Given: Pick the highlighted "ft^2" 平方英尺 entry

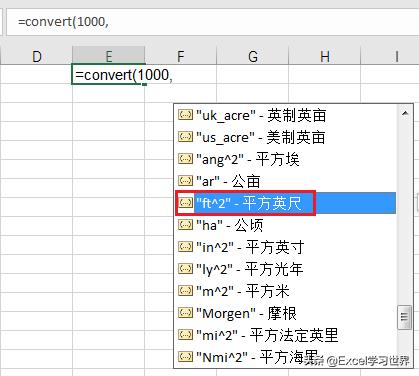Looking at the screenshot, I should [x=286, y=203].
